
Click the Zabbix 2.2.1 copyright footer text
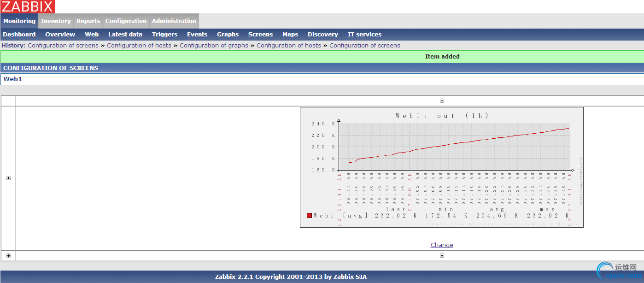coord(291,277)
